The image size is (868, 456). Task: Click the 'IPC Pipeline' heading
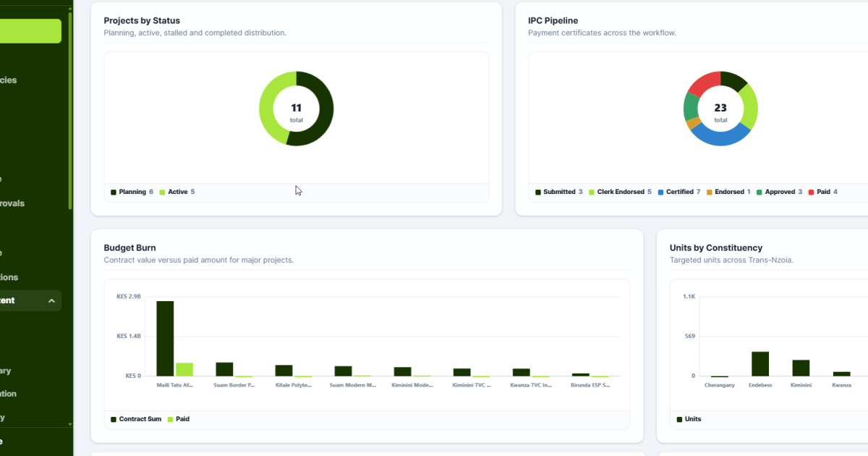[x=553, y=20]
